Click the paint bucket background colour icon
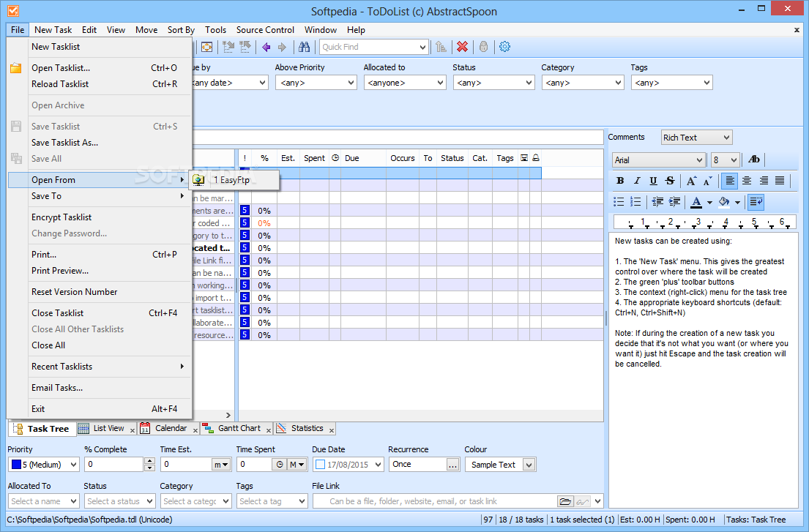This screenshot has height=532, width=809. coord(724,201)
